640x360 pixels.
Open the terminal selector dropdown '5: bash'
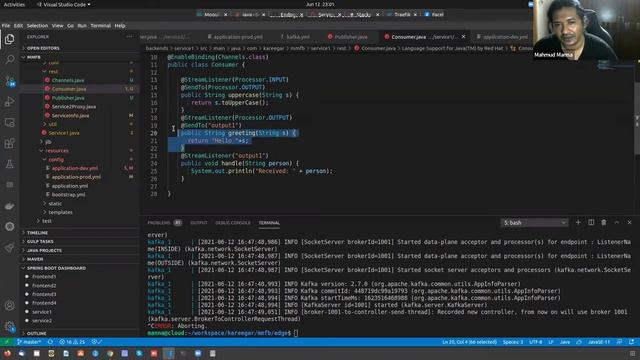pos(534,222)
